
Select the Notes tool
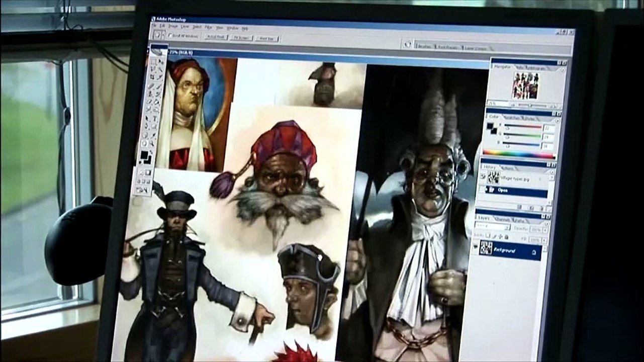coord(145,135)
